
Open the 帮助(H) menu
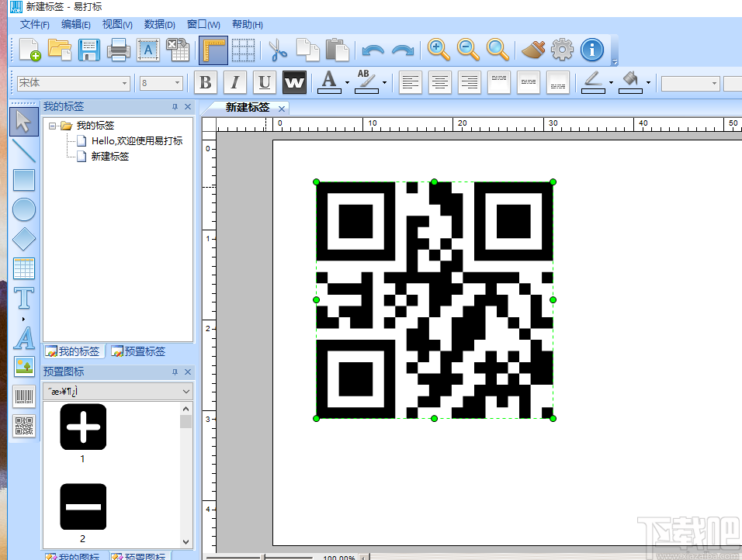tap(247, 25)
